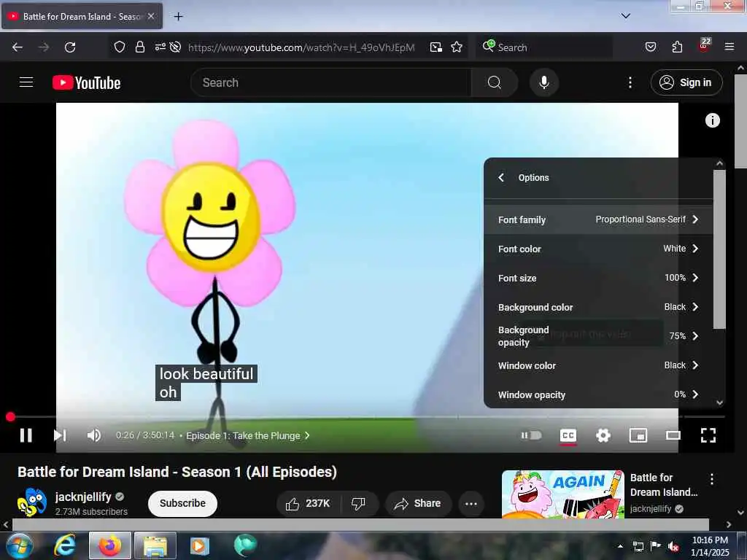This screenshot has height=560, width=747.
Task: Open Save to Pocket icon
Action: (x=651, y=47)
